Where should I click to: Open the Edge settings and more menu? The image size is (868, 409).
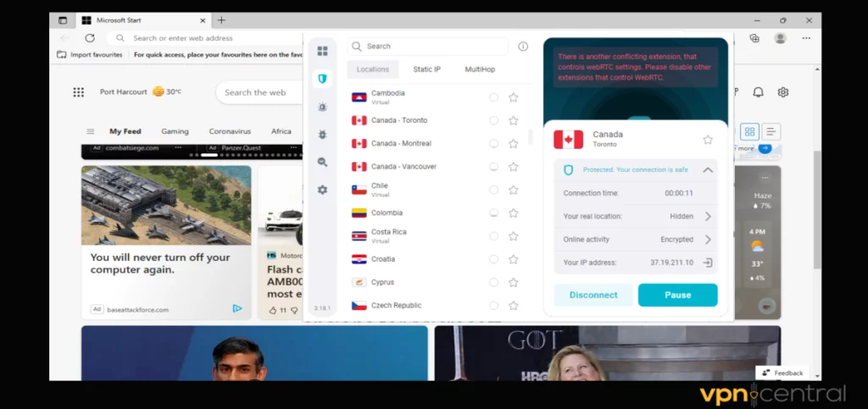tap(806, 38)
